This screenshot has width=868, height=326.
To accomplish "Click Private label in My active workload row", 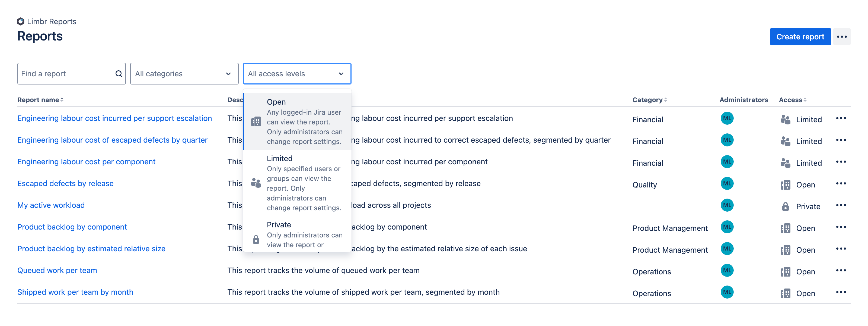I will coord(808,206).
